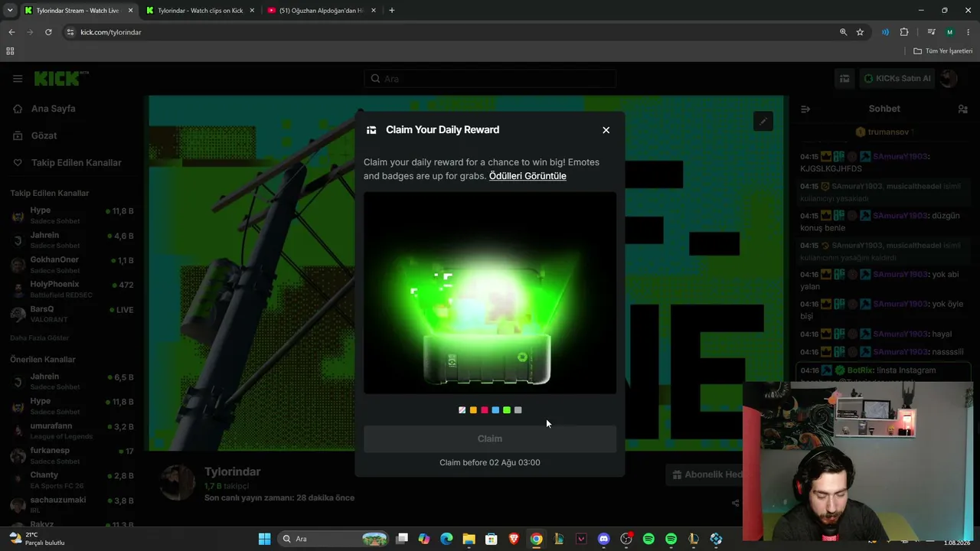Open a new browser tab
Screen dimensions: 980x551
[x=392, y=11]
